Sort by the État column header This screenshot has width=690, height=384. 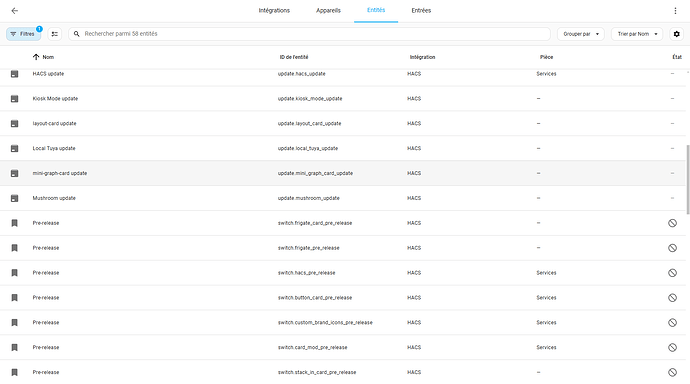(677, 57)
